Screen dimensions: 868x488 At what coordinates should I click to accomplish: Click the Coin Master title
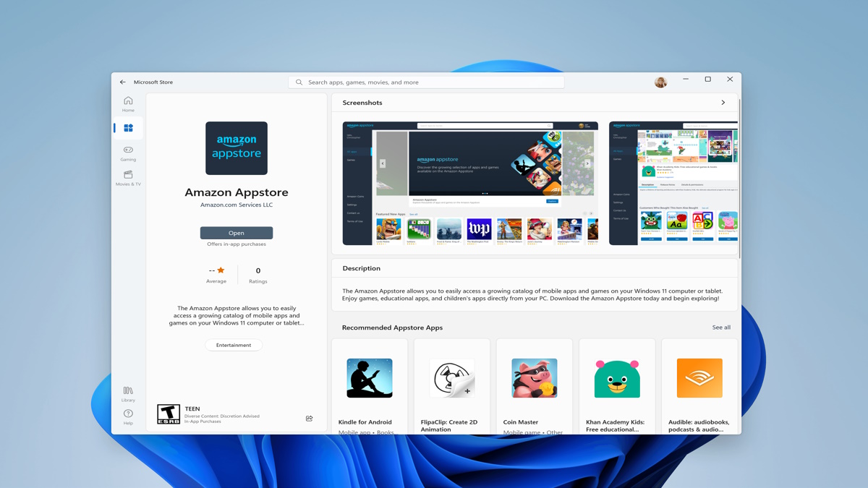521,422
